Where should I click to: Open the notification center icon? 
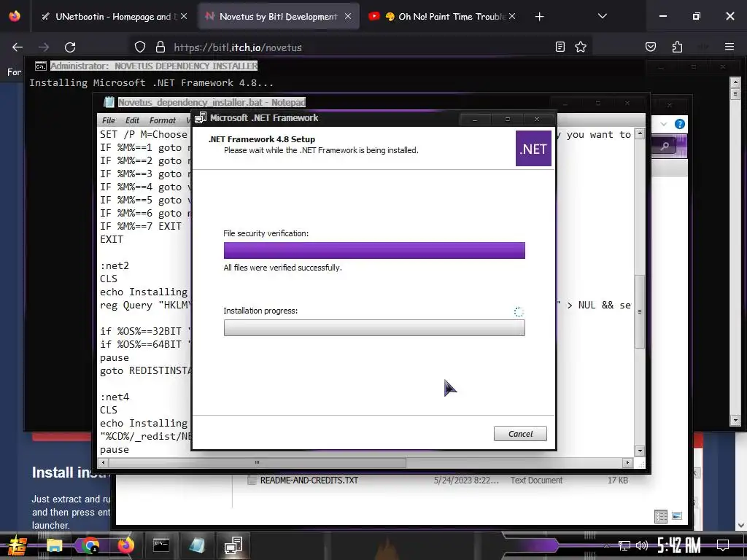(x=723, y=545)
